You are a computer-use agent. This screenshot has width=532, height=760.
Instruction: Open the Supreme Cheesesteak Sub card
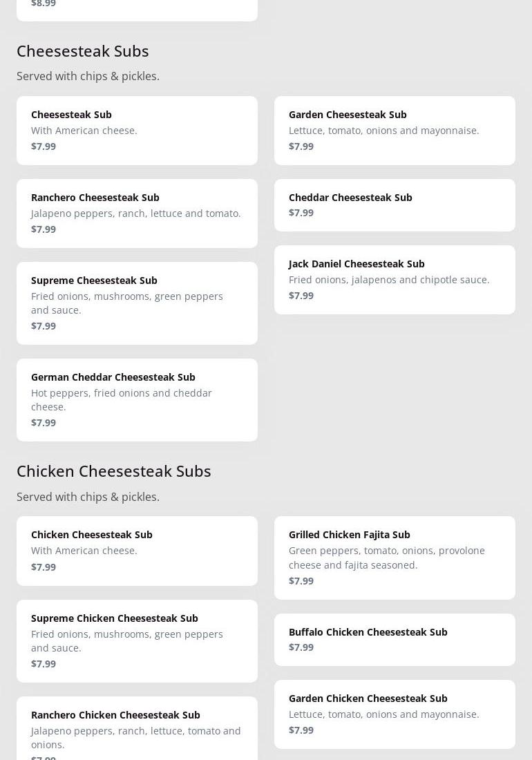(x=137, y=303)
